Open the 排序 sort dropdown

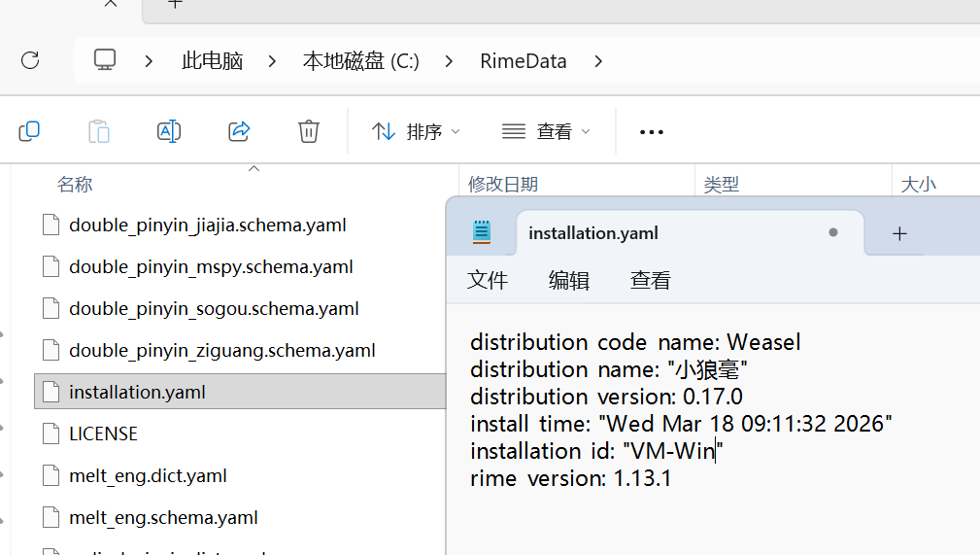tap(416, 131)
